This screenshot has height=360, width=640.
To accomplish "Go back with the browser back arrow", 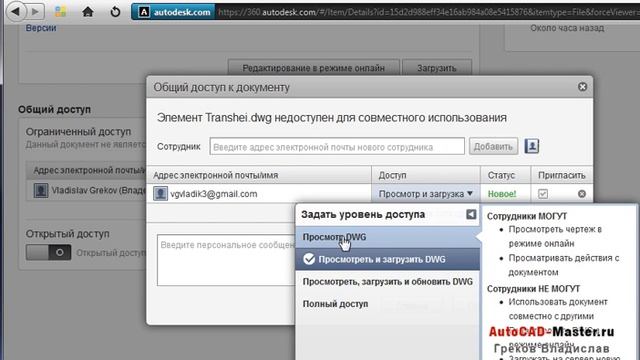I will click(x=16, y=11).
